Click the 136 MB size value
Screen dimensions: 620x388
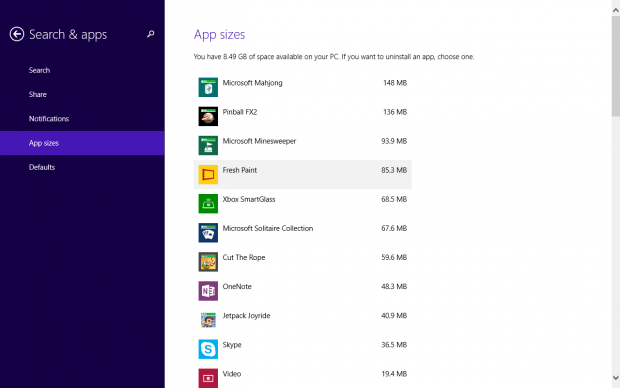pyautogui.click(x=395, y=112)
